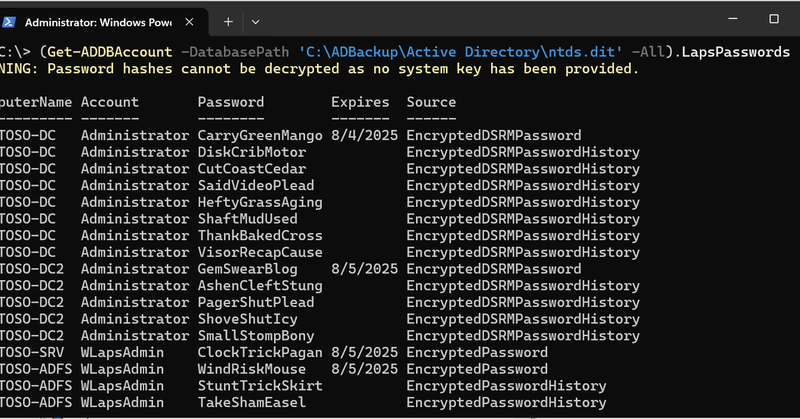The width and height of the screenshot is (800, 419).
Task: Click the password ThankBakedCross
Action: (x=260, y=236)
